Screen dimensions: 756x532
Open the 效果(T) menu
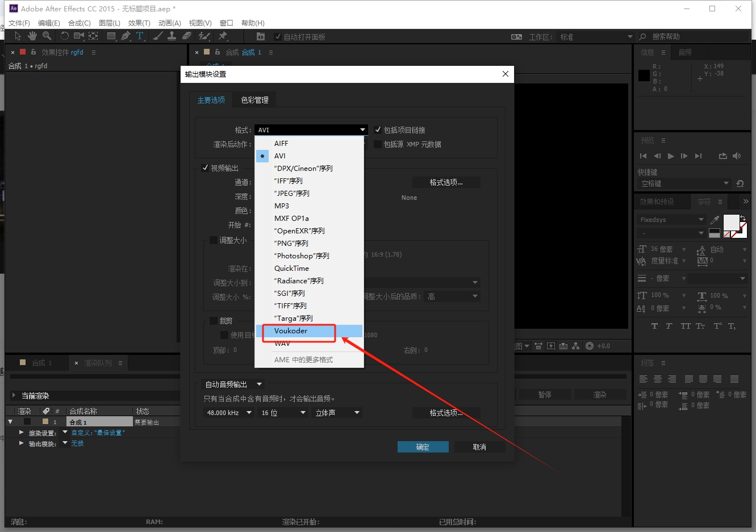tap(139, 23)
